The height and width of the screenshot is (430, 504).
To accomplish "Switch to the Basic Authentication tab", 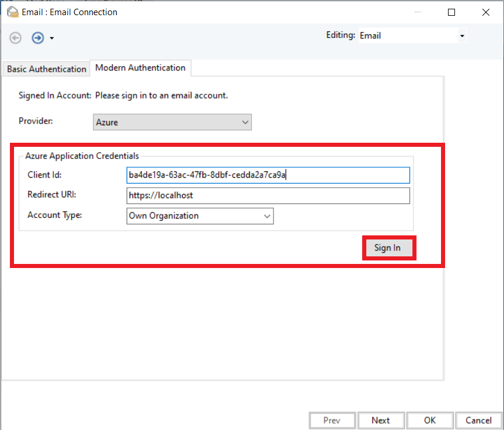I will point(46,69).
